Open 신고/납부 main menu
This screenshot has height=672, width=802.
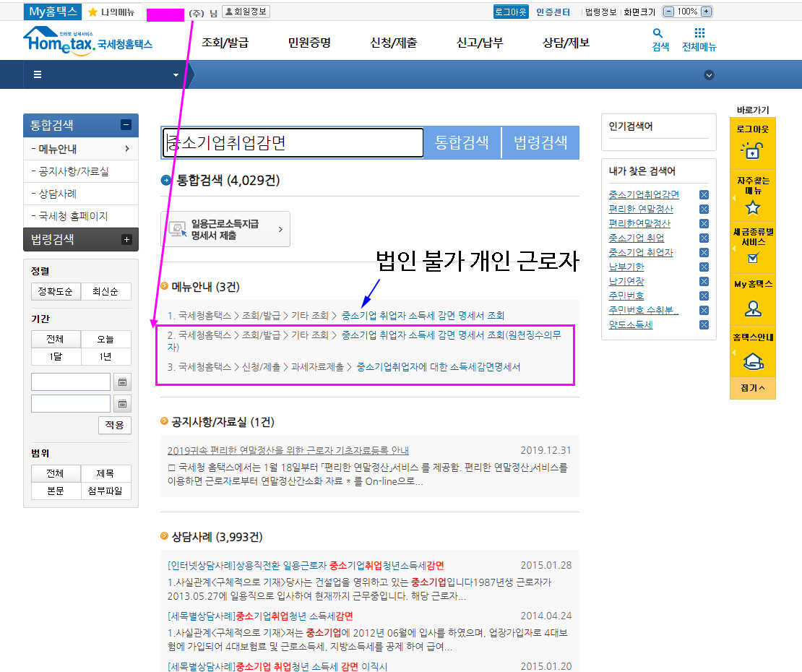480,43
